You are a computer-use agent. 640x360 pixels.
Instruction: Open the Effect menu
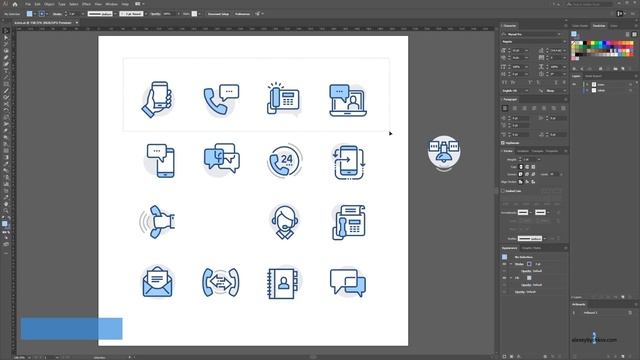(x=87, y=4)
